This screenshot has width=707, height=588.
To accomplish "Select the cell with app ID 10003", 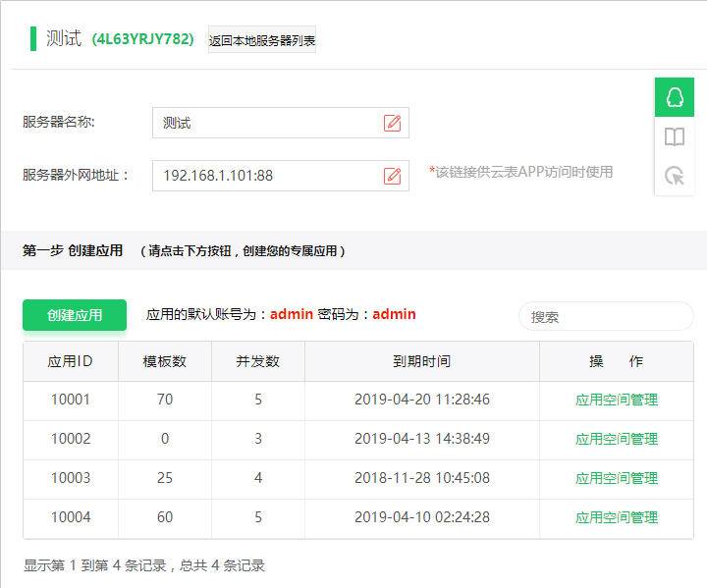I will coord(71,478).
